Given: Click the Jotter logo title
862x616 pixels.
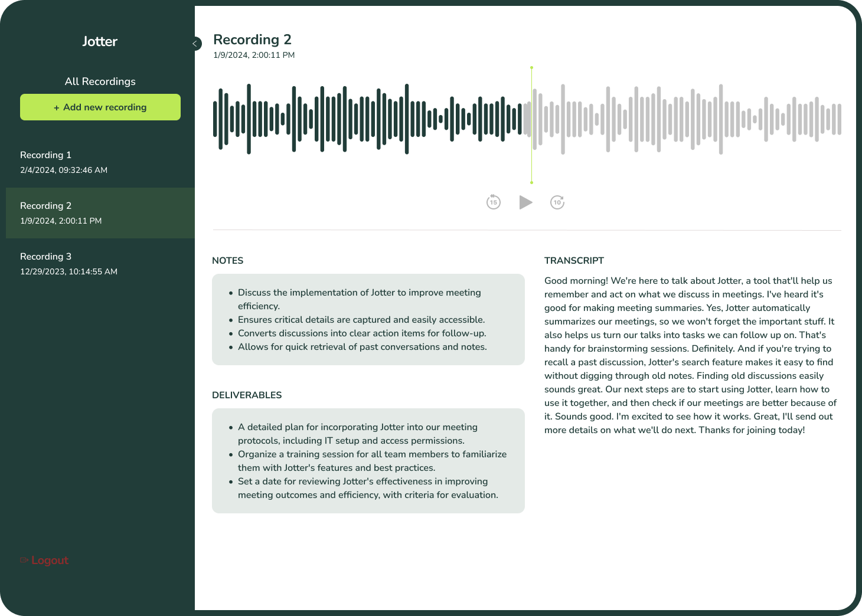Looking at the screenshot, I should pyautogui.click(x=100, y=41).
